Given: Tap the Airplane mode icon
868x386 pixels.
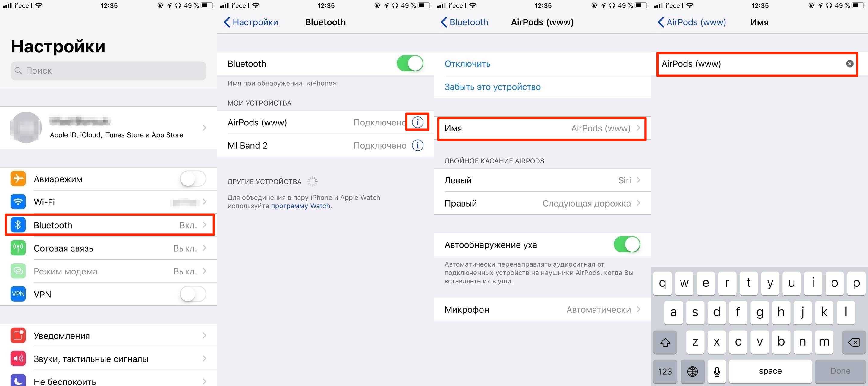Looking at the screenshot, I should [x=17, y=178].
